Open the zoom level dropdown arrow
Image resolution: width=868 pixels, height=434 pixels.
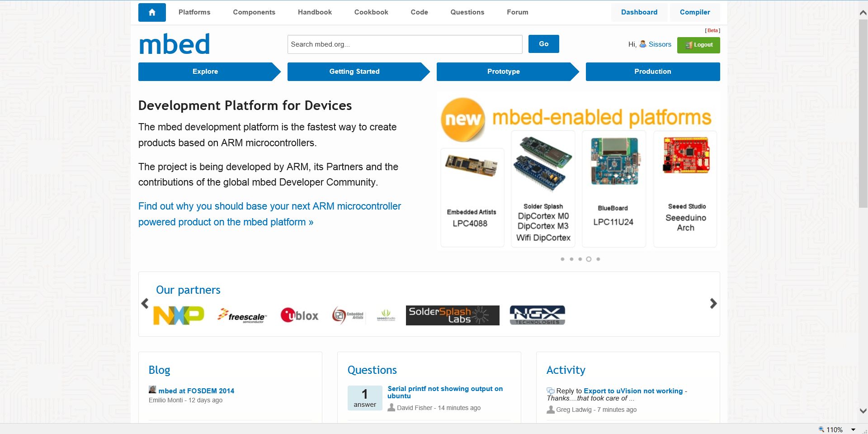(x=853, y=429)
